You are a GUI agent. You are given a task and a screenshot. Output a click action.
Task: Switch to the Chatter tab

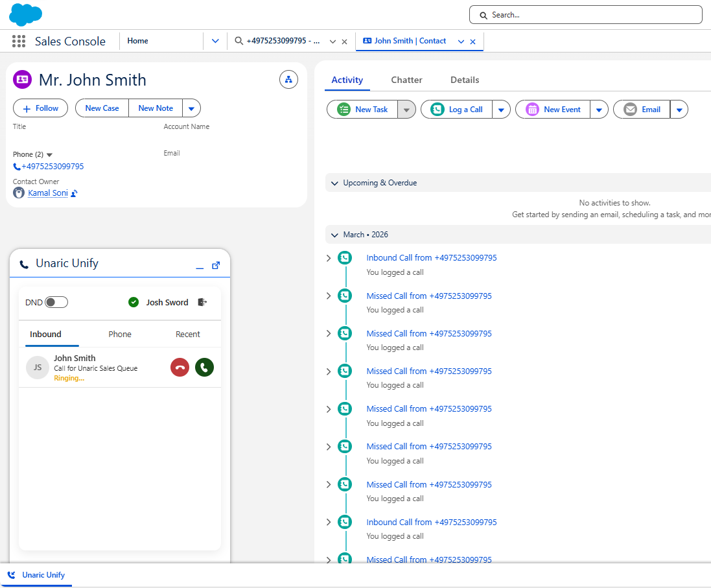[x=407, y=80]
